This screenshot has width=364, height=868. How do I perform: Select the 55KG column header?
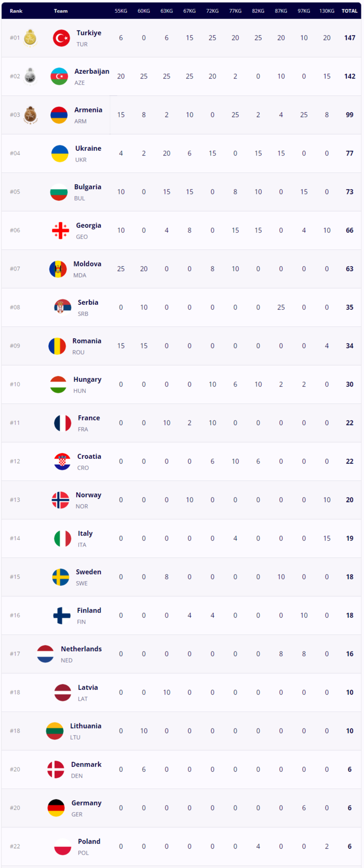pyautogui.click(x=121, y=11)
